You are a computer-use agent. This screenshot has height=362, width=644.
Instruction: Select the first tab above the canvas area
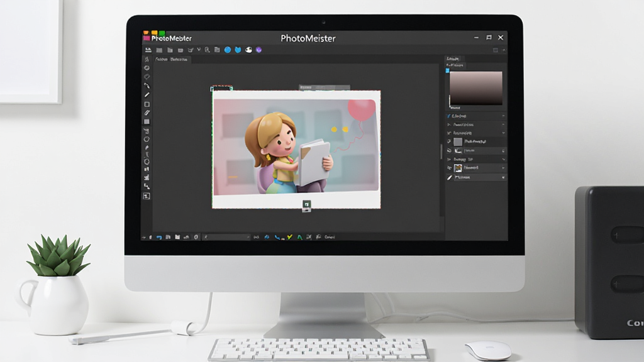coord(162,60)
